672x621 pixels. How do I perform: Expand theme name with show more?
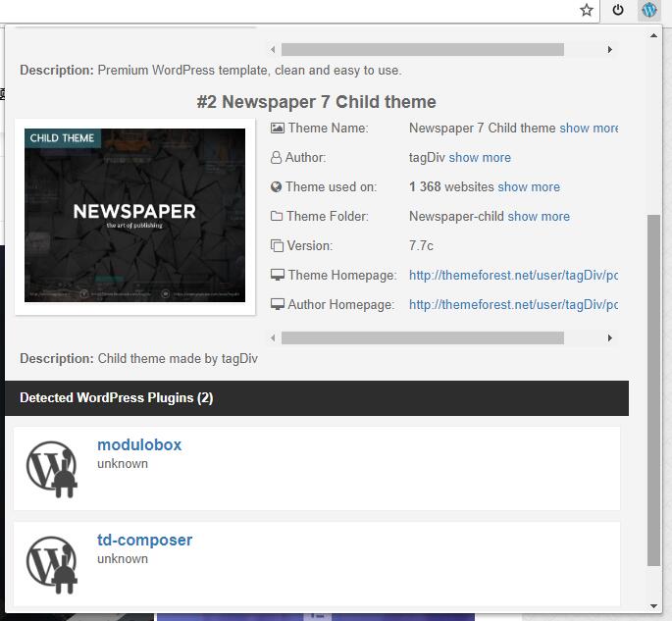coord(590,129)
